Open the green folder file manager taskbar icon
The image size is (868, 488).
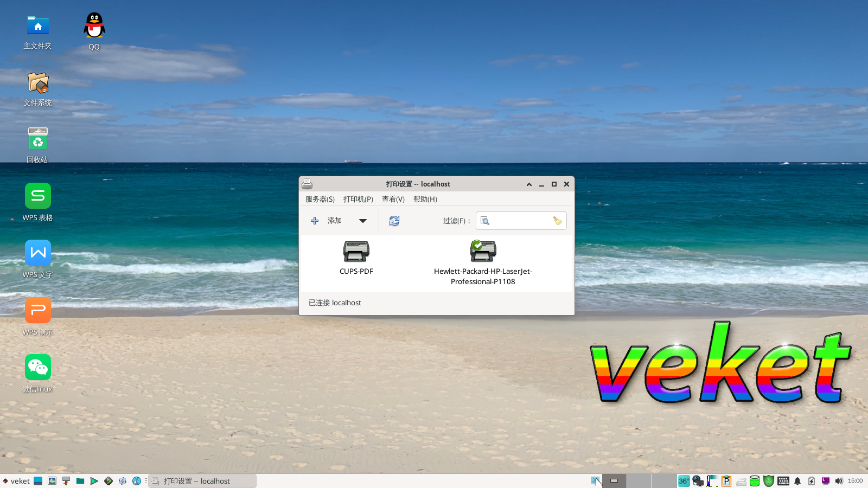(x=80, y=481)
